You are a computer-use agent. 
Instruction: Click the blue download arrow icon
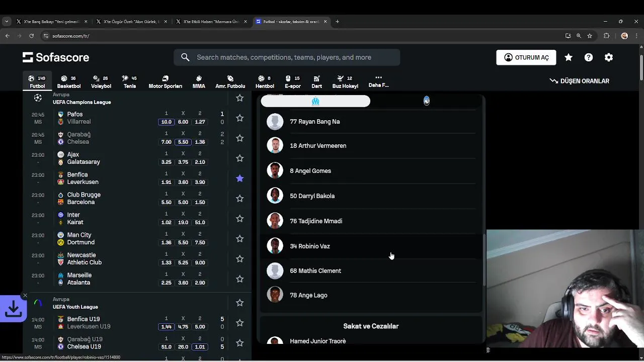(13, 309)
